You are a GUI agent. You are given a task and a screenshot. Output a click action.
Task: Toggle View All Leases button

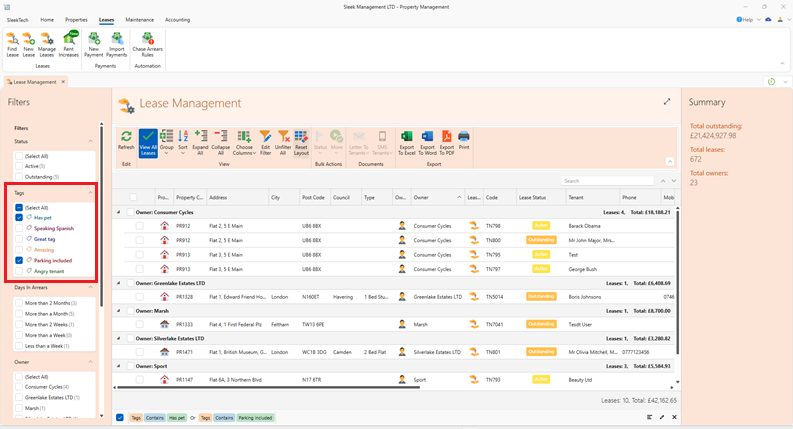click(x=148, y=143)
